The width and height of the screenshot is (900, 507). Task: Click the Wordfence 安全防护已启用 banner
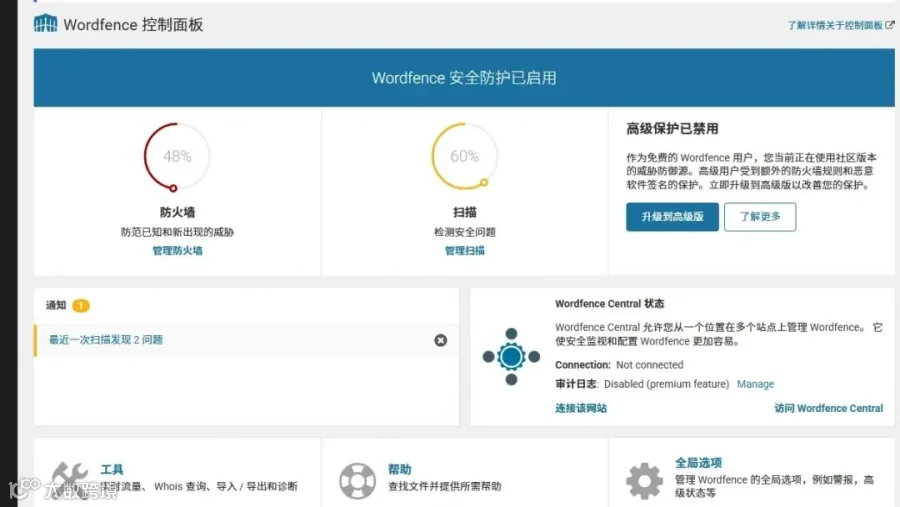click(464, 78)
